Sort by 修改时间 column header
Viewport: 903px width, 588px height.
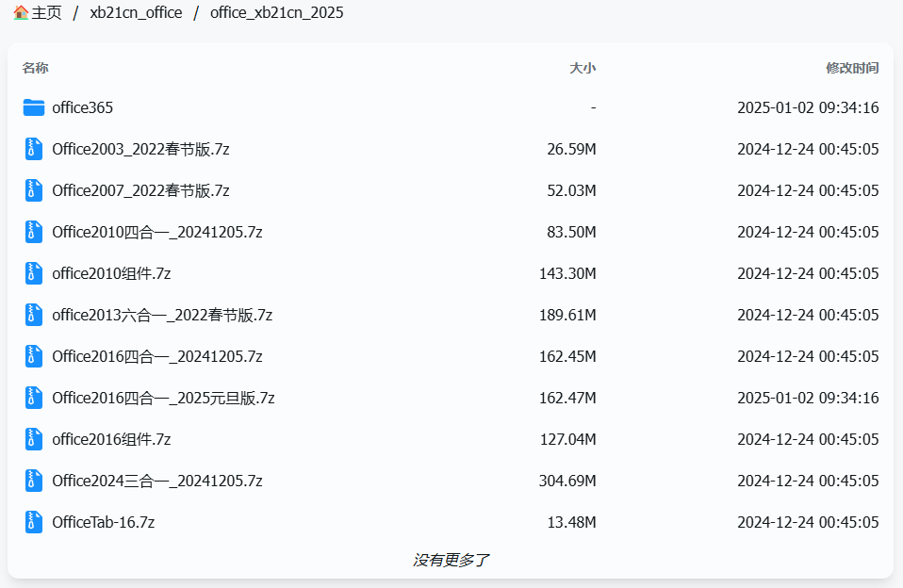[x=852, y=68]
